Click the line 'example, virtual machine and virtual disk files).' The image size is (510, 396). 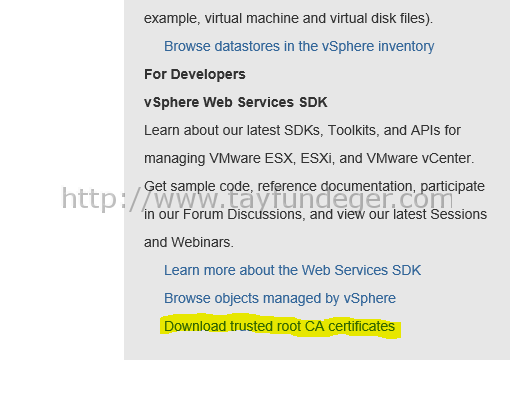pos(288,19)
